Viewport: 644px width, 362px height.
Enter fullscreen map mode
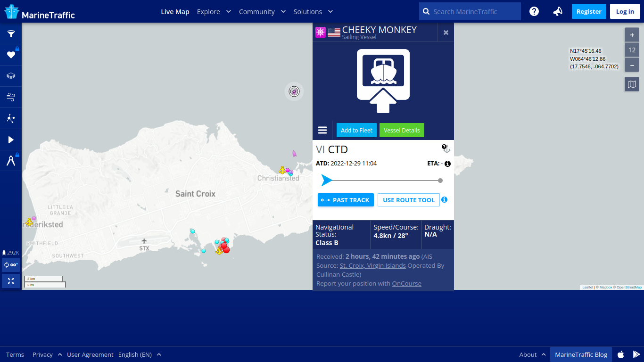click(x=11, y=281)
